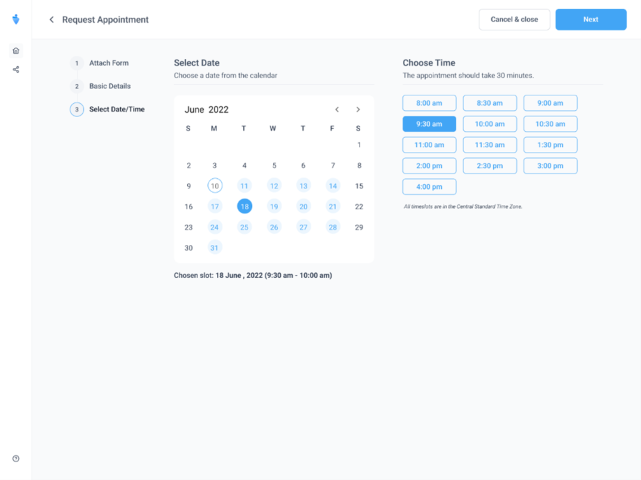Image resolution: width=641 pixels, height=480 pixels.
Task: Pick the 4:00 pm time slot
Action: point(429,187)
